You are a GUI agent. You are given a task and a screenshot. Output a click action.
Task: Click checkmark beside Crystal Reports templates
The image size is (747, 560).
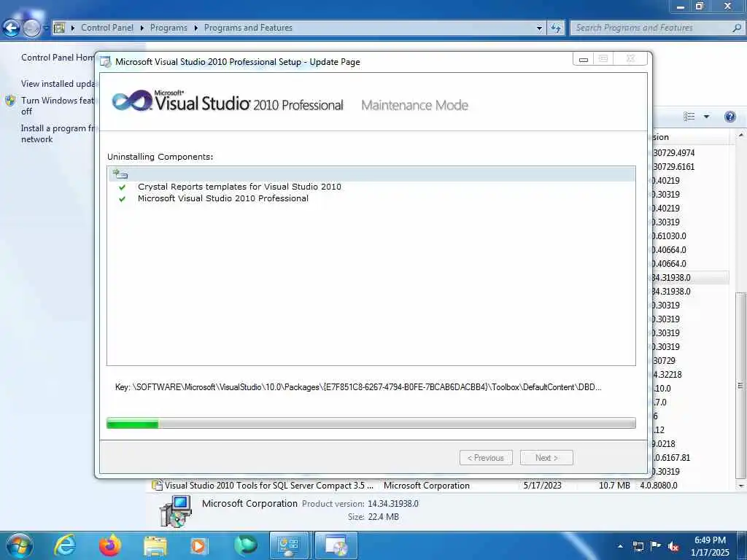[123, 187]
